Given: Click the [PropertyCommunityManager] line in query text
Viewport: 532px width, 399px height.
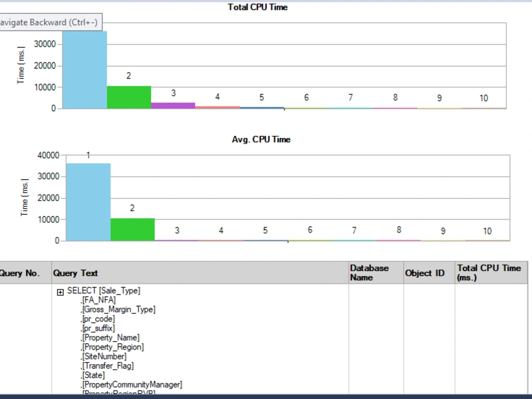Looking at the screenshot, I should click(x=131, y=385).
